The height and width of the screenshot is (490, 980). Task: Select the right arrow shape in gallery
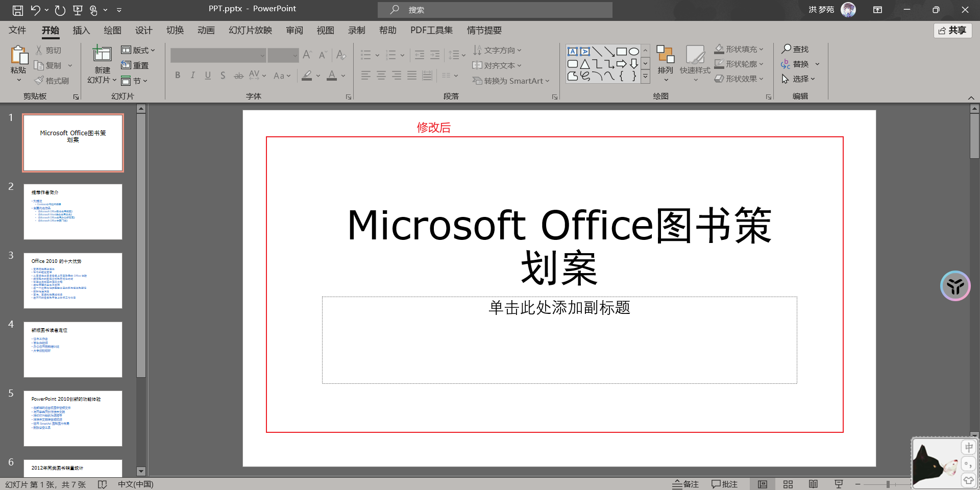pos(621,64)
